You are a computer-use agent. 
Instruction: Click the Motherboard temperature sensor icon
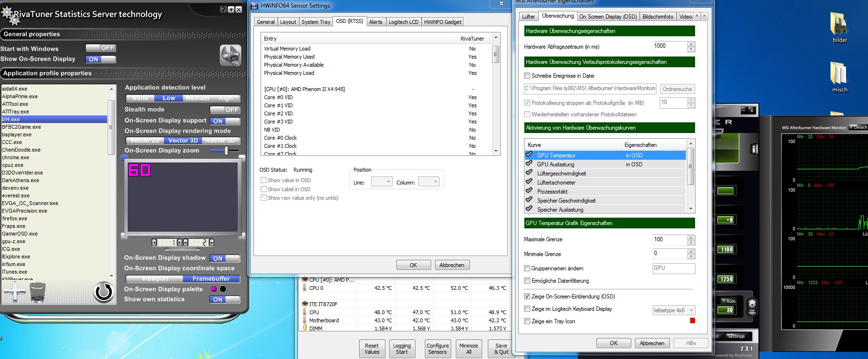304,320
